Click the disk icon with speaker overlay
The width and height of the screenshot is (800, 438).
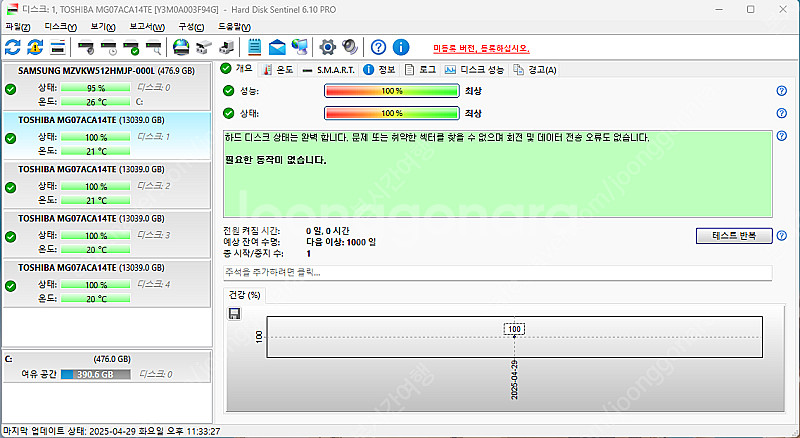[86, 47]
